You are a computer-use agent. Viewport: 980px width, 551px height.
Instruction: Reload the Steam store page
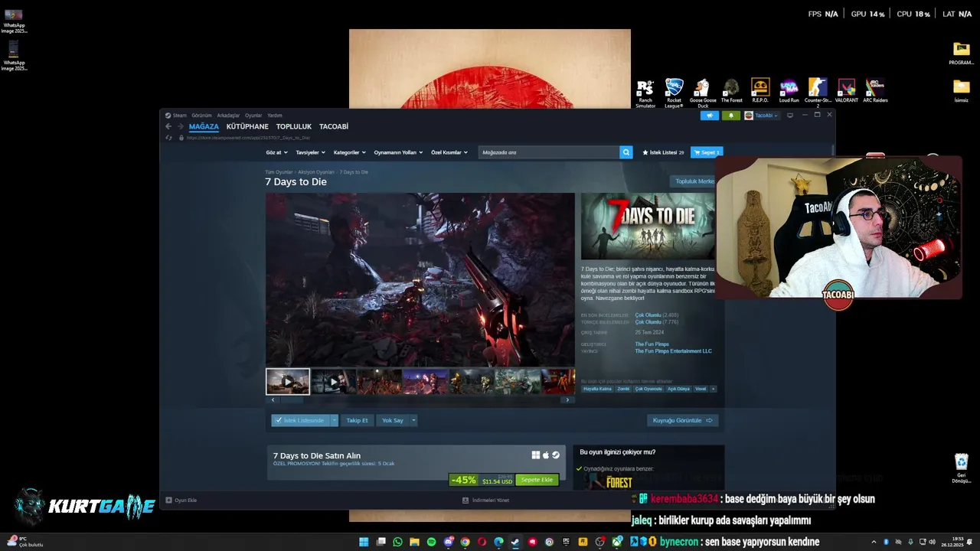(168, 138)
